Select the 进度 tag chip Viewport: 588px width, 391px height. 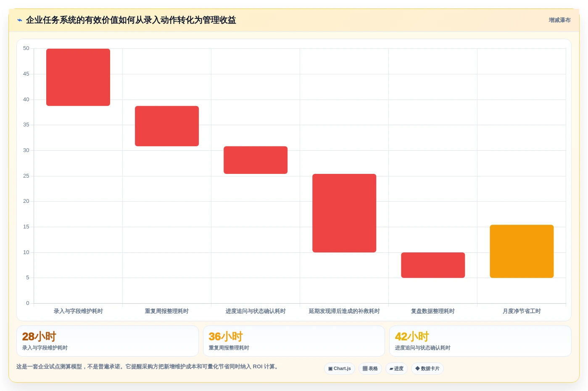(x=396, y=369)
